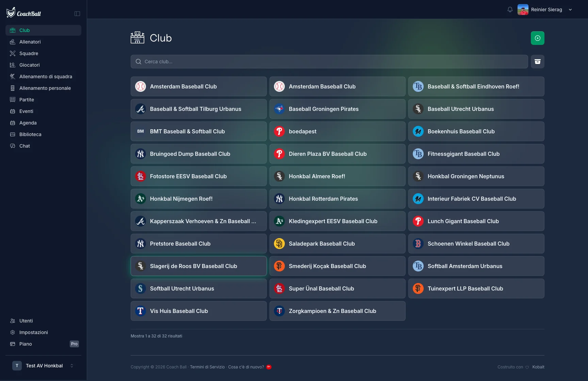
Task: Click Reinier Sierag profile avatar
Action: click(x=523, y=10)
